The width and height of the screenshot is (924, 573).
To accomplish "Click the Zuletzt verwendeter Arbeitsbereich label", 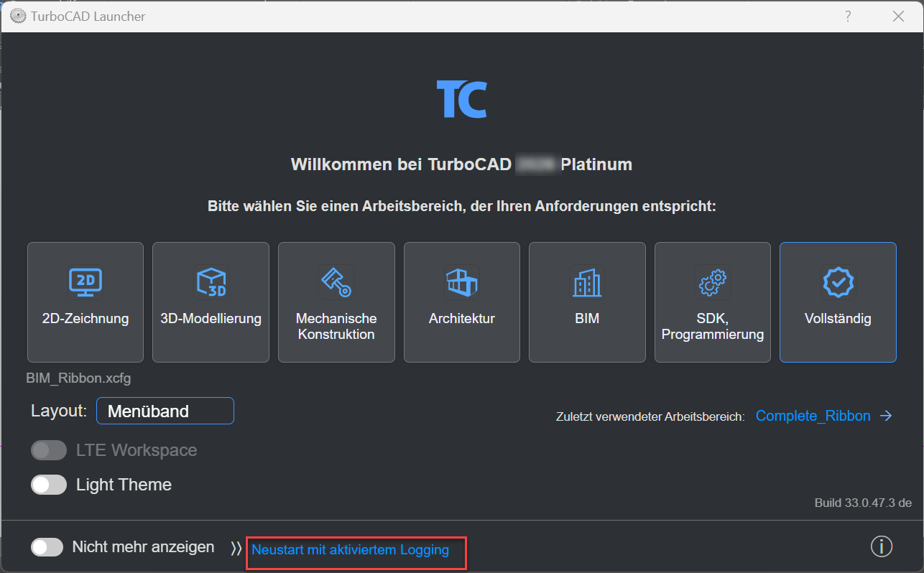I will tap(650, 417).
